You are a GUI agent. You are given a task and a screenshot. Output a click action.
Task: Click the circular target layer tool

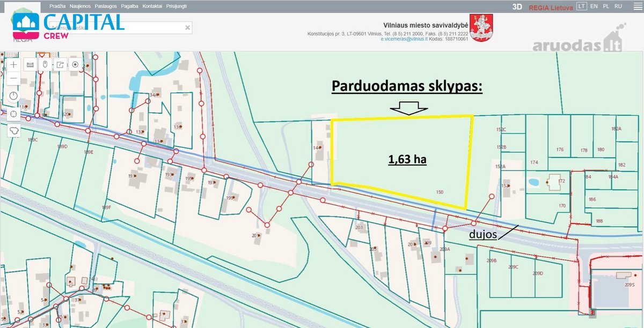76,64
